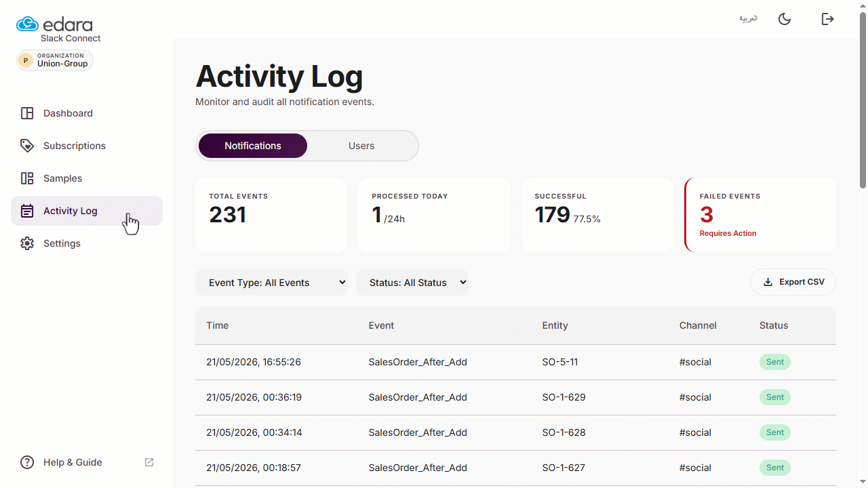Switch to the Users tab

[361, 146]
